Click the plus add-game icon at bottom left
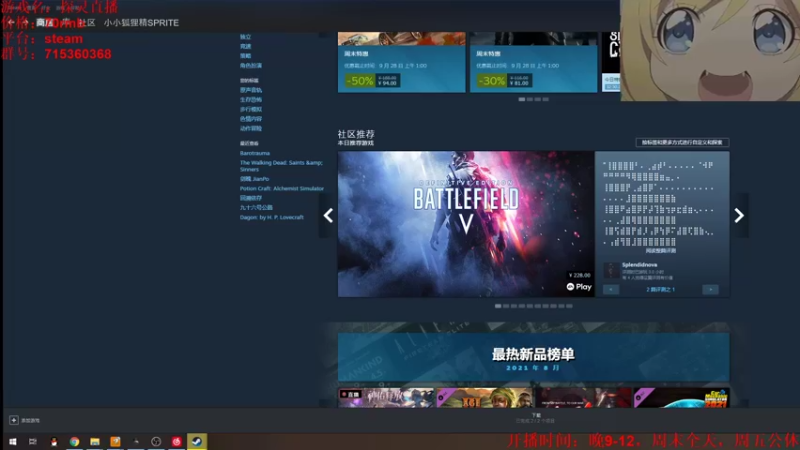 coord(14,420)
